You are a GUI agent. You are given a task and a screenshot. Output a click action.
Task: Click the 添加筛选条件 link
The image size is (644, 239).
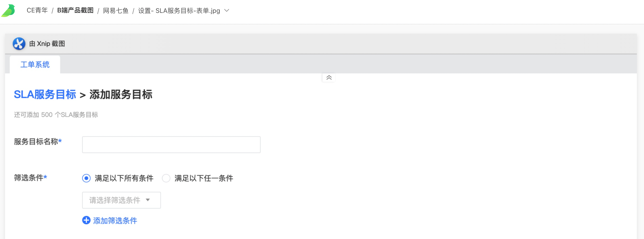pyautogui.click(x=115, y=221)
